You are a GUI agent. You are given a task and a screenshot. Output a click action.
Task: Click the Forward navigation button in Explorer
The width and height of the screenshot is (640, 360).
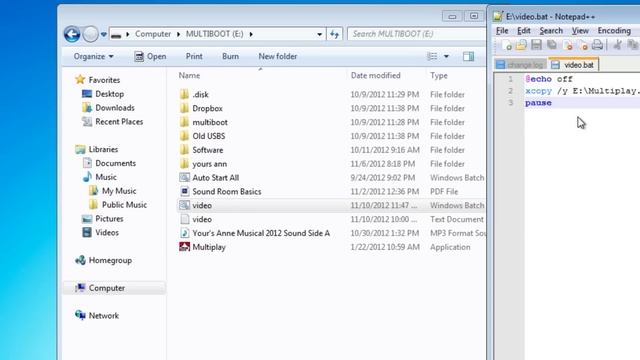coord(90,34)
